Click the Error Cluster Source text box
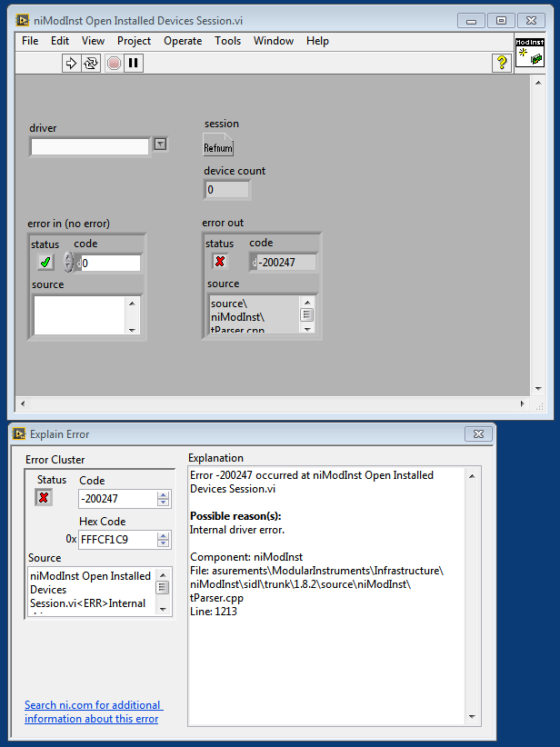Image resolution: width=560 pixels, height=747 pixels. tap(92, 592)
